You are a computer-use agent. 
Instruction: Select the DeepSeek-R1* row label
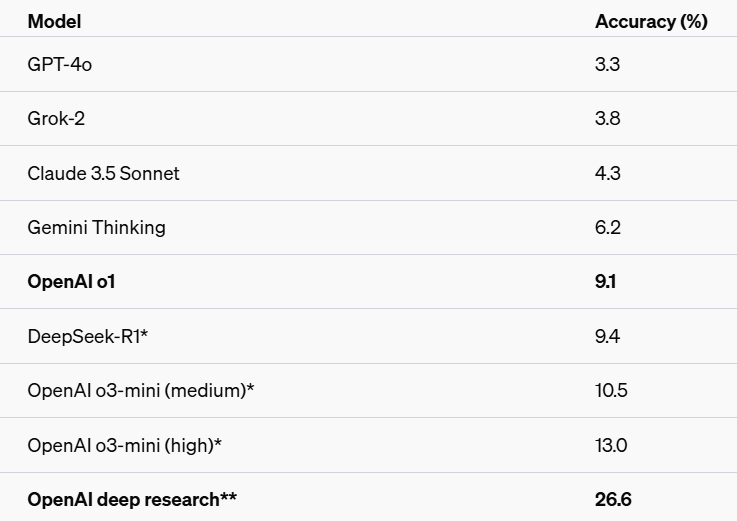(x=88, y=336)
